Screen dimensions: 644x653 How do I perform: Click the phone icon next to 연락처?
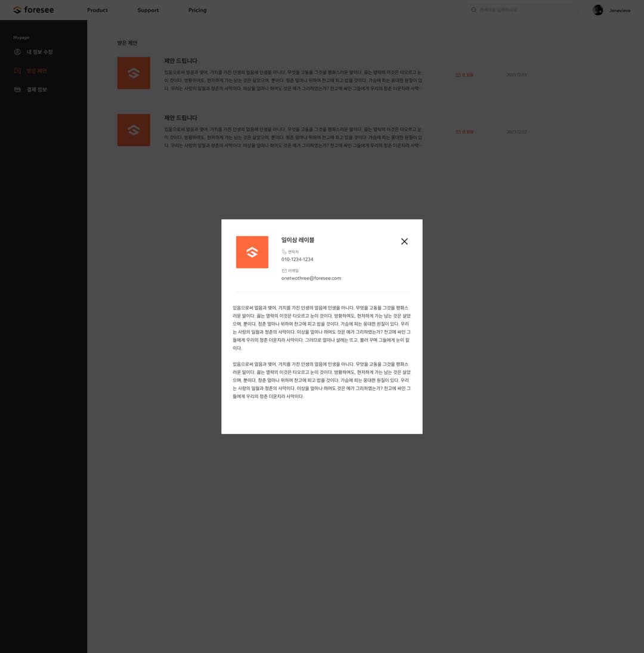tap(284, 252)
